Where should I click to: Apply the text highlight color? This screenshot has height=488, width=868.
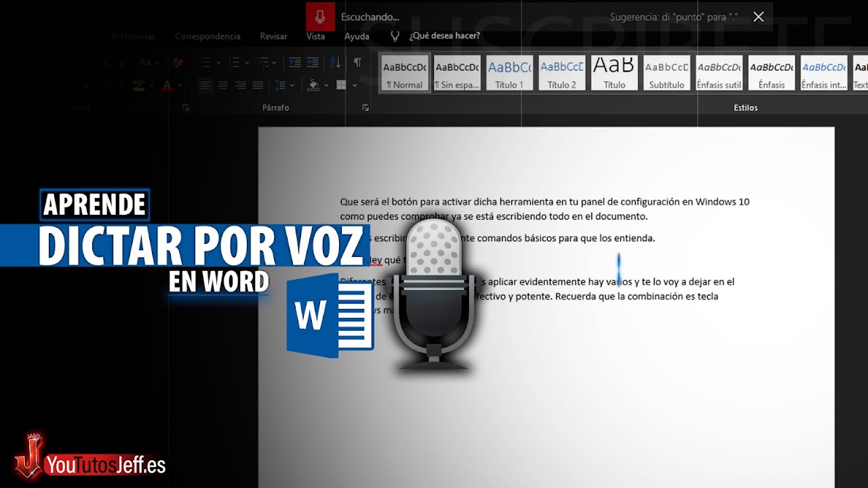(138, 85)
